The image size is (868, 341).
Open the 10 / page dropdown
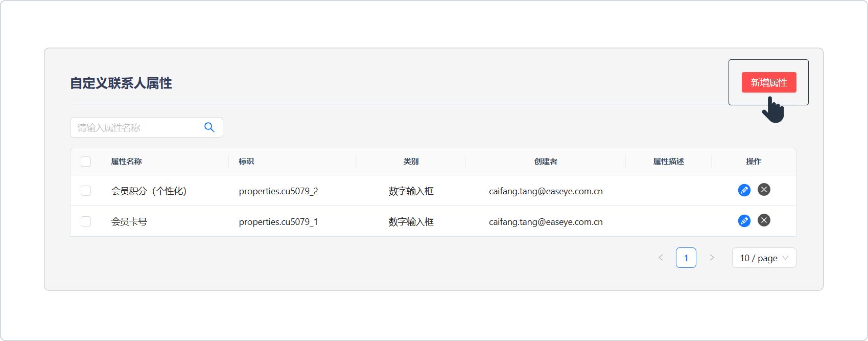[764, 258]
